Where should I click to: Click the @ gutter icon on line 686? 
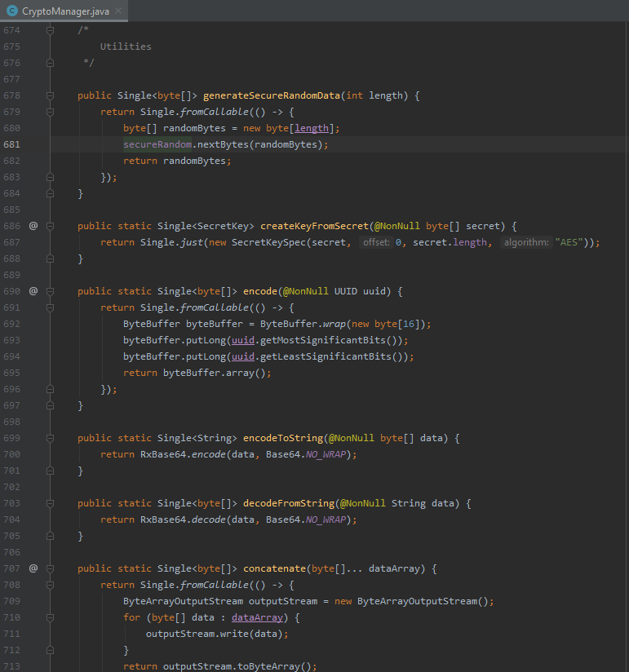click(33, 225)
